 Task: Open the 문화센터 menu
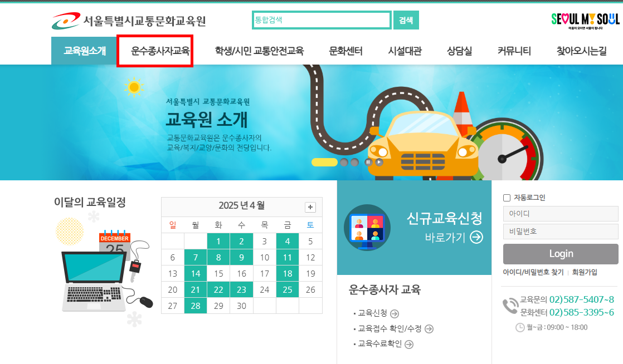coord(345,51)
